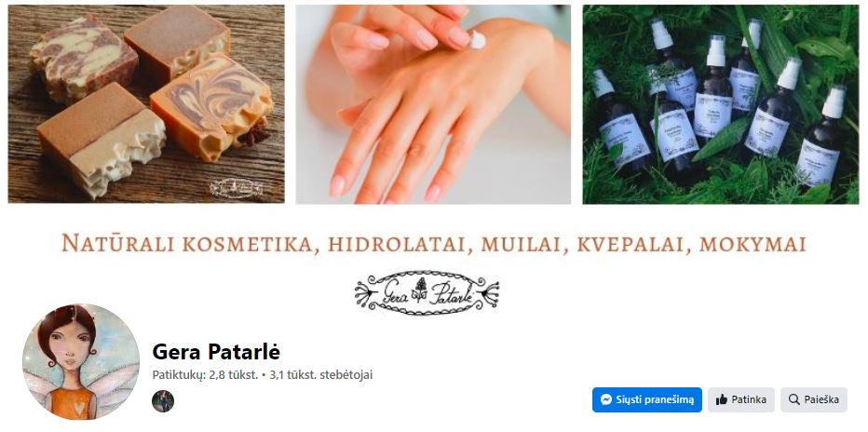The width and height of the screenshot is (868, 432).
Task: Open the fairy girl profile picture
Action: coord(81,362)
